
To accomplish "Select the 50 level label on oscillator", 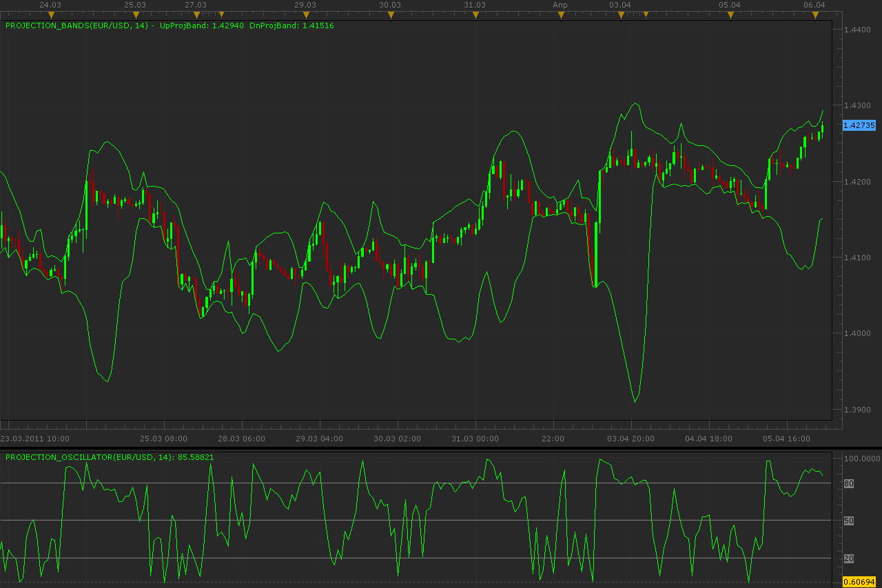I will 849,521.
